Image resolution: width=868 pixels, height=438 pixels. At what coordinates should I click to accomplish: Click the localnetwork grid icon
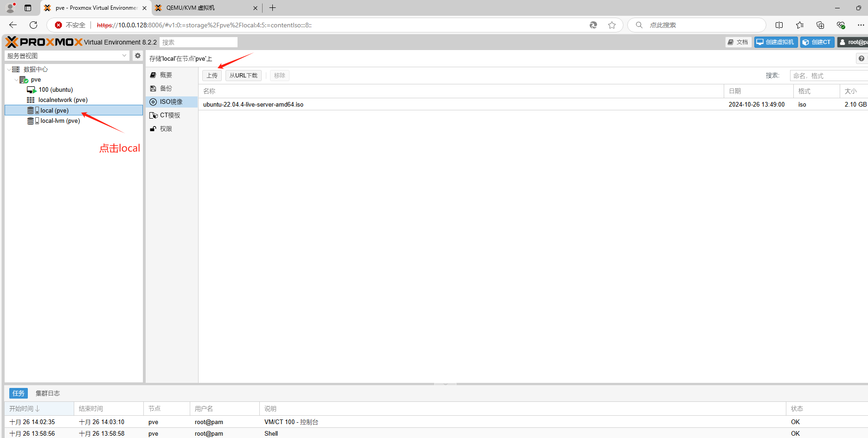point(31,100)
